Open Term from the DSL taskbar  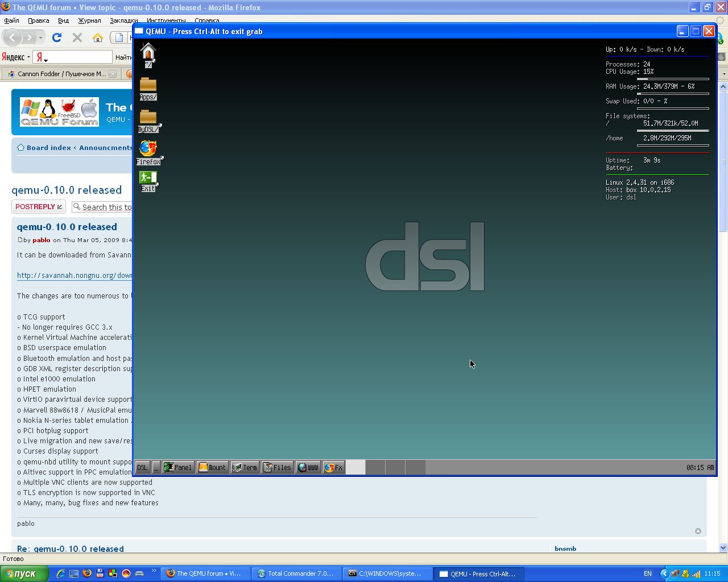pyautogui.click(x=245, y=467)
